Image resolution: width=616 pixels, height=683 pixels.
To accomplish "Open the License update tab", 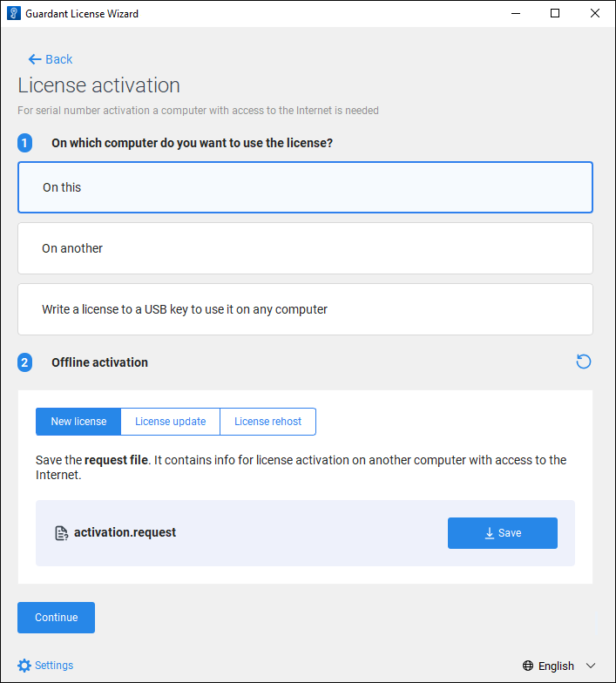I will point(171,422).
